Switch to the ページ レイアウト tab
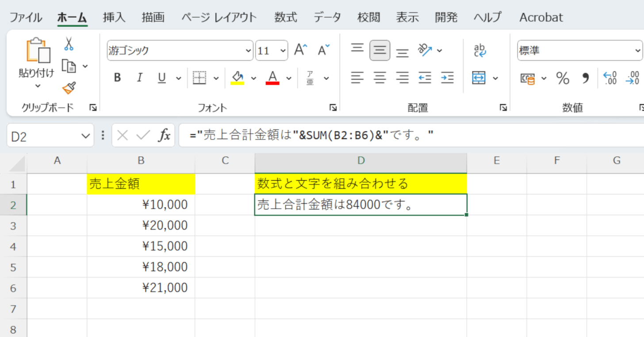 219,18
